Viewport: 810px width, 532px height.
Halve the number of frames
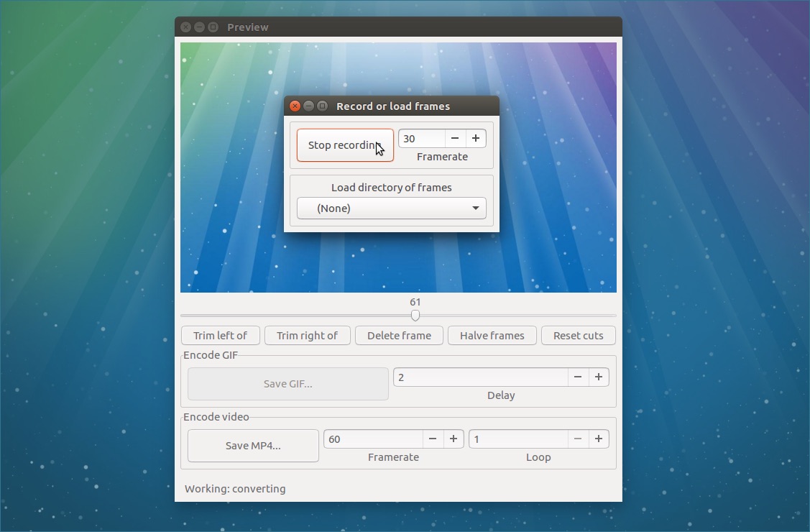[x=492, y=335]
